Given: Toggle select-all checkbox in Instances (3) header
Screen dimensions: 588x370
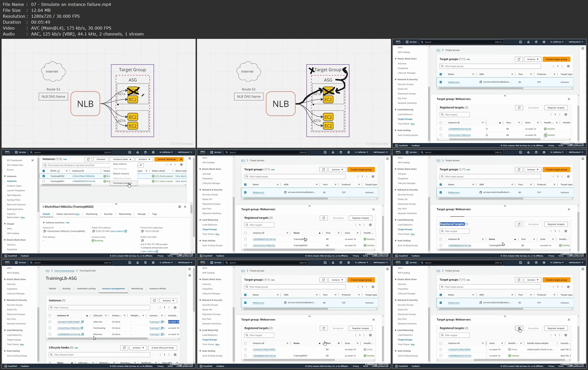Looking at the screenshot, I should (x=50, y=315).
